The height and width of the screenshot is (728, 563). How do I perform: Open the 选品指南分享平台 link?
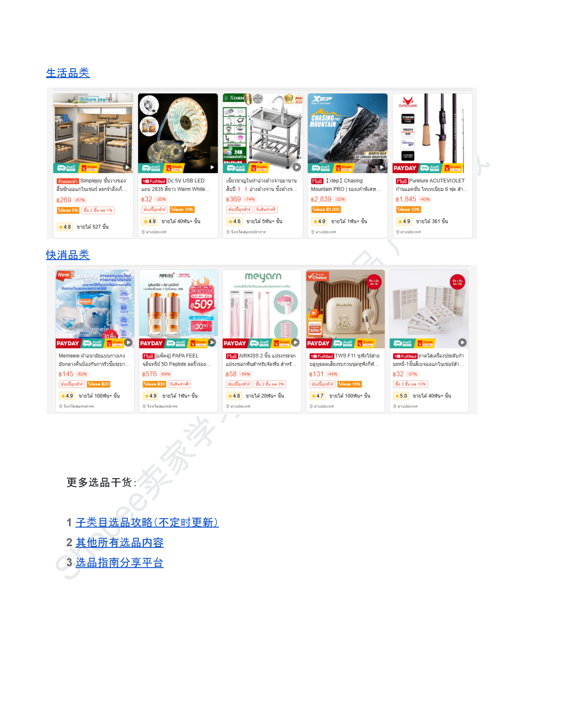(119, 563)
